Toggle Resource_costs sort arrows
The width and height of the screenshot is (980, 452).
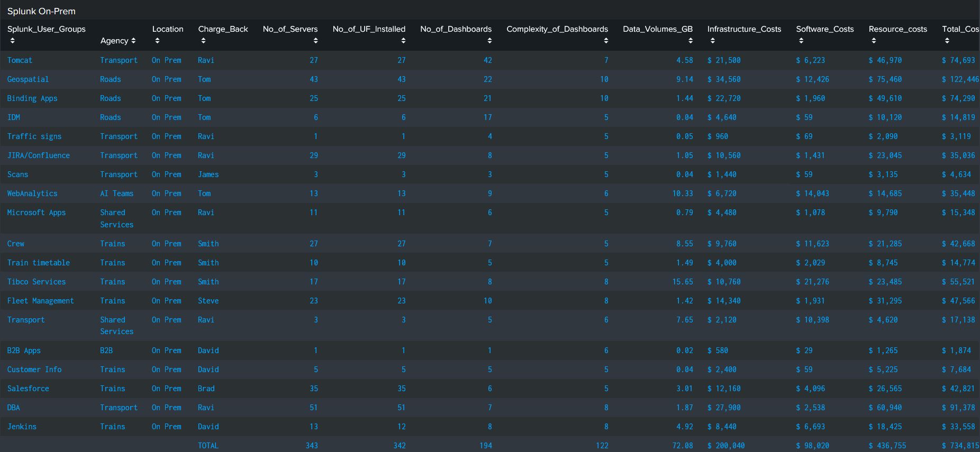[874, 41]
